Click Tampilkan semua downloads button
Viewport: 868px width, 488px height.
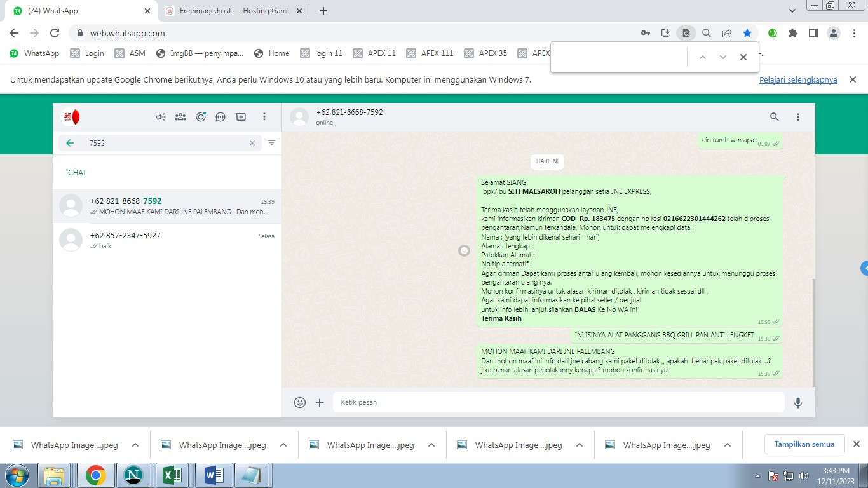[x=804, y=444]
